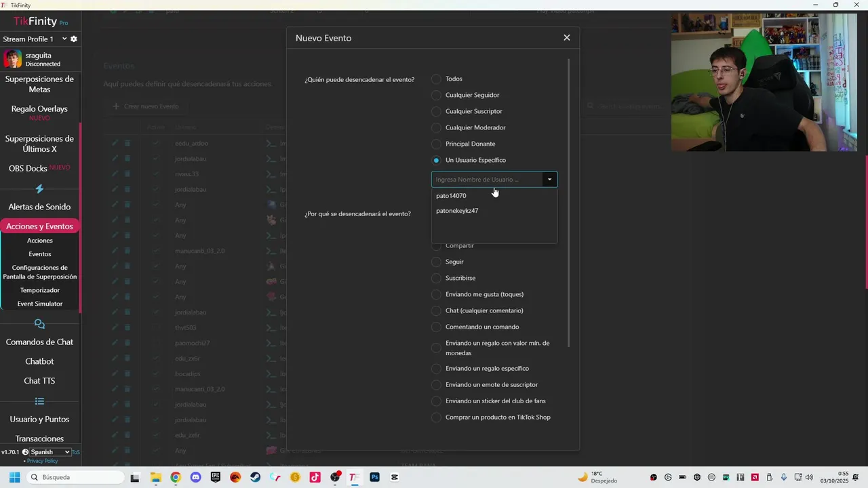
Task: Open volume control in system tray
Action: 809,477
